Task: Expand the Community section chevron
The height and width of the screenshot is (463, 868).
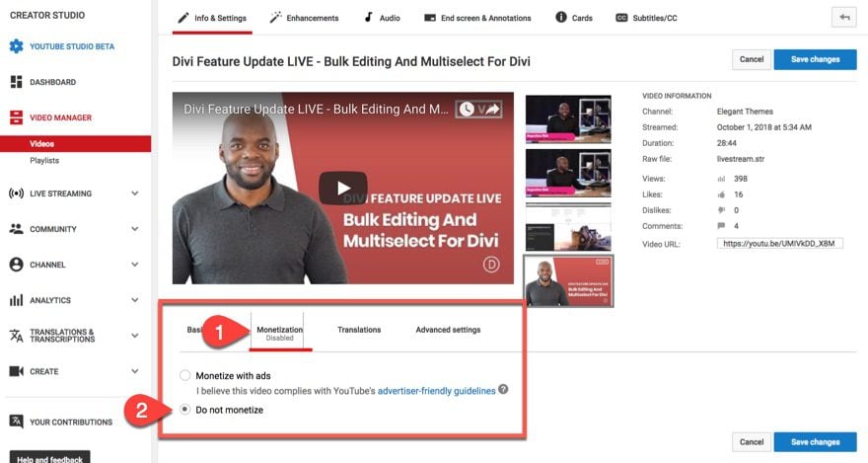Action: click(135, 229)
